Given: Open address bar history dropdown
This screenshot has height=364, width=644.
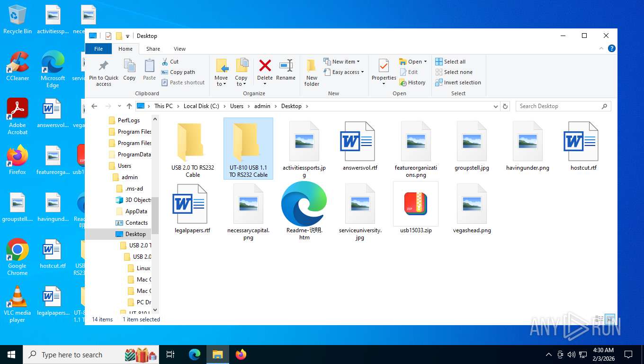Looking at the screenshot, I should pos(496,106).
